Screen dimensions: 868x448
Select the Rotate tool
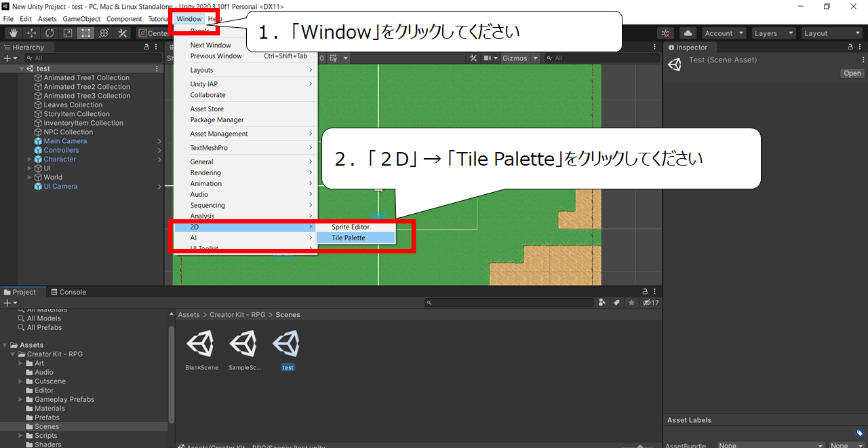click(50, 33)
